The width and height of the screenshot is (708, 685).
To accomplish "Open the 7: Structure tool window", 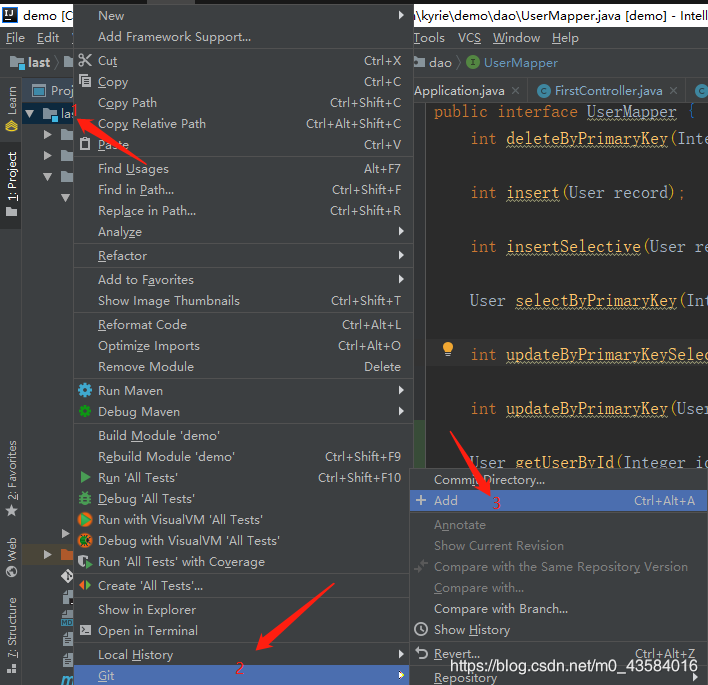I will 11,634.
